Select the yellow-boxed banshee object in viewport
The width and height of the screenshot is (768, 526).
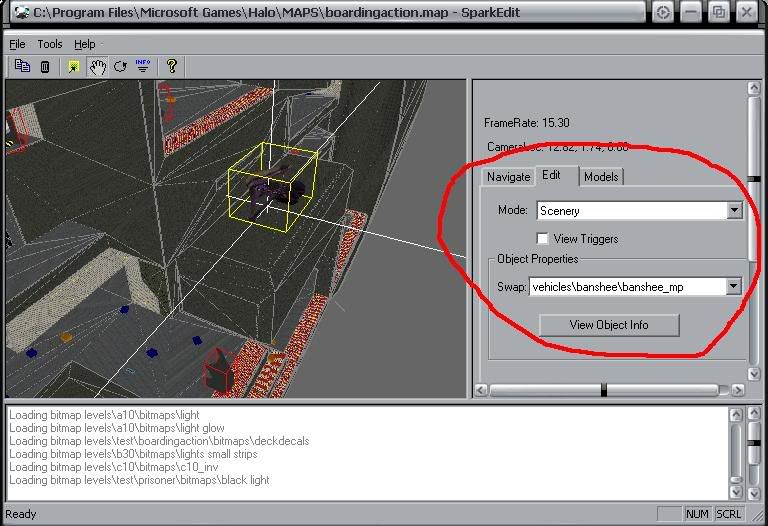pyautogui.click(x=272, y=186)
